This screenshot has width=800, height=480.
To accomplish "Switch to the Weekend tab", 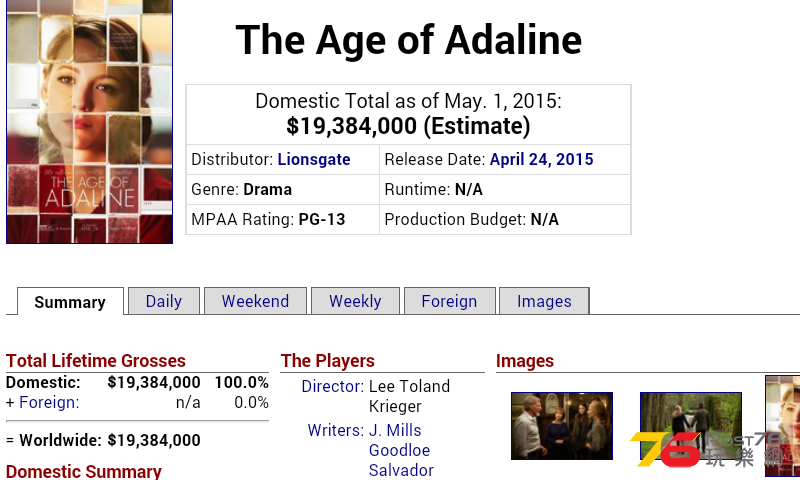I will click(x=255, y=301).
